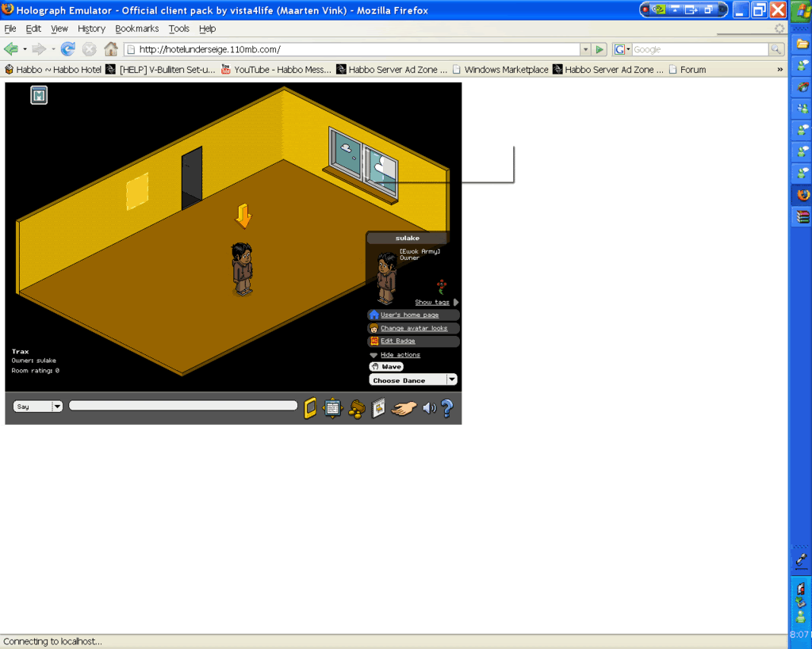The height and width of the screenshot is (649, 812).
Task: Open Change avatar looks link
Action: coord(413,328)
